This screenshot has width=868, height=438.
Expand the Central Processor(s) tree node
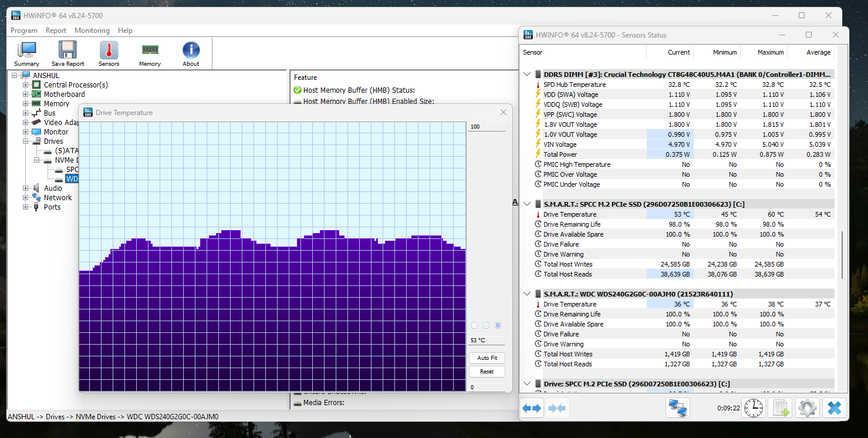point(26,85)
